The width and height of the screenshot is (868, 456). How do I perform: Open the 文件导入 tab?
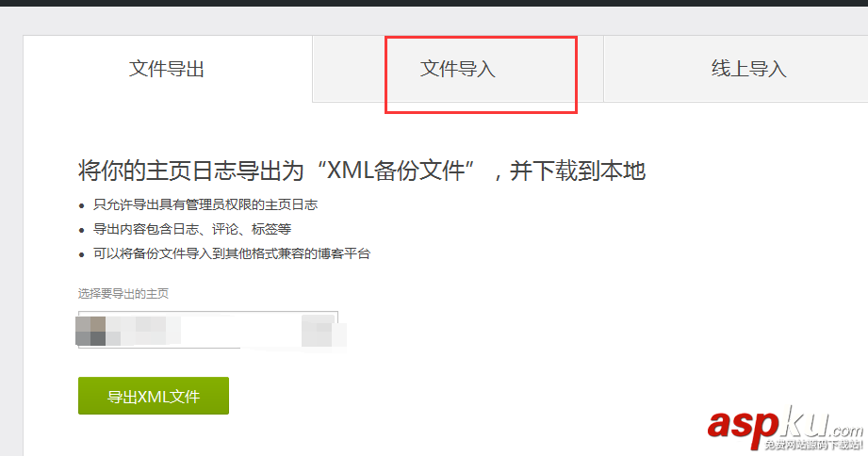pyautogui.click(x=458, y=69)
